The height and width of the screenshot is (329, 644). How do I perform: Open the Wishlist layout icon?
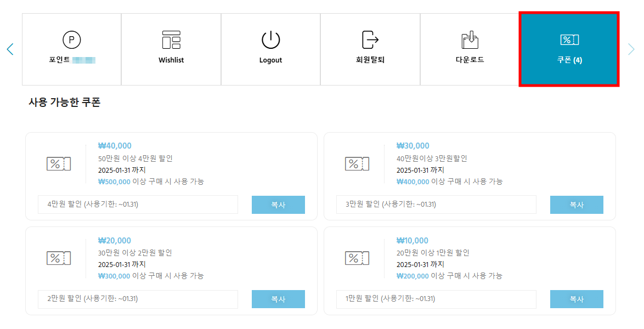coord(171,40)
